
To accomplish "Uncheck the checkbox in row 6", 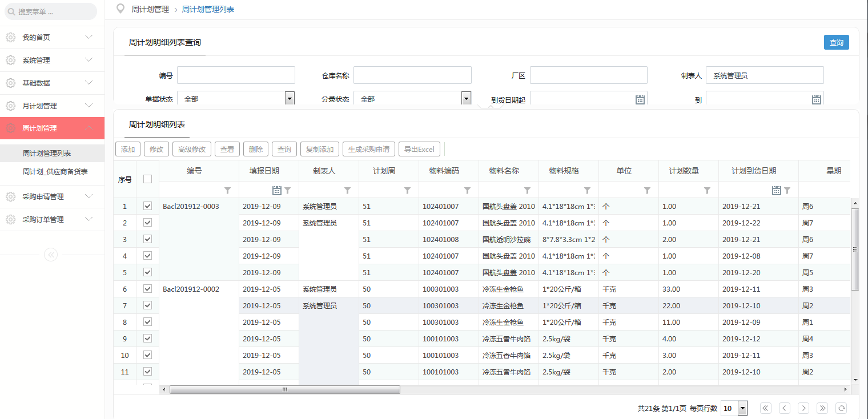I will coord(147,289).
